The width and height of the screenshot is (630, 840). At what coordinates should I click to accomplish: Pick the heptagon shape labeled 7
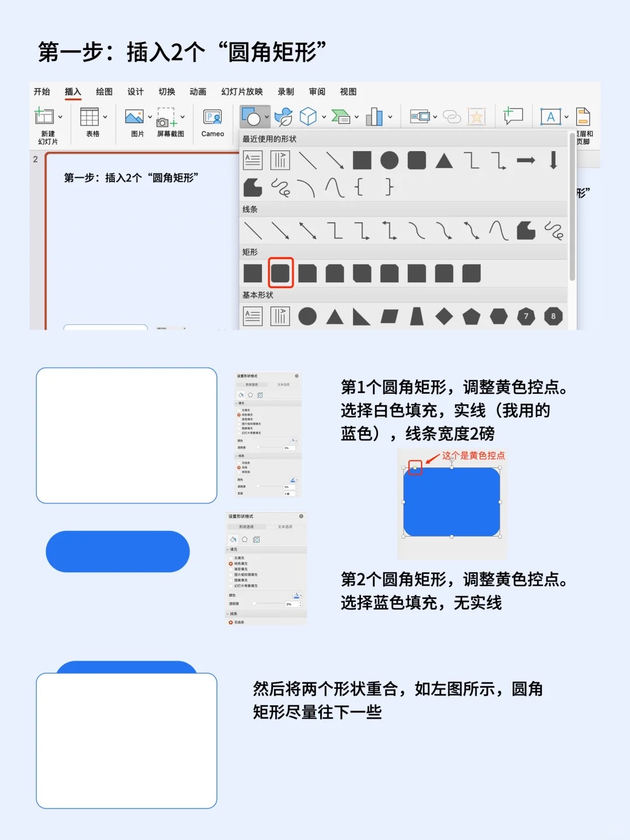click(526, 316)
